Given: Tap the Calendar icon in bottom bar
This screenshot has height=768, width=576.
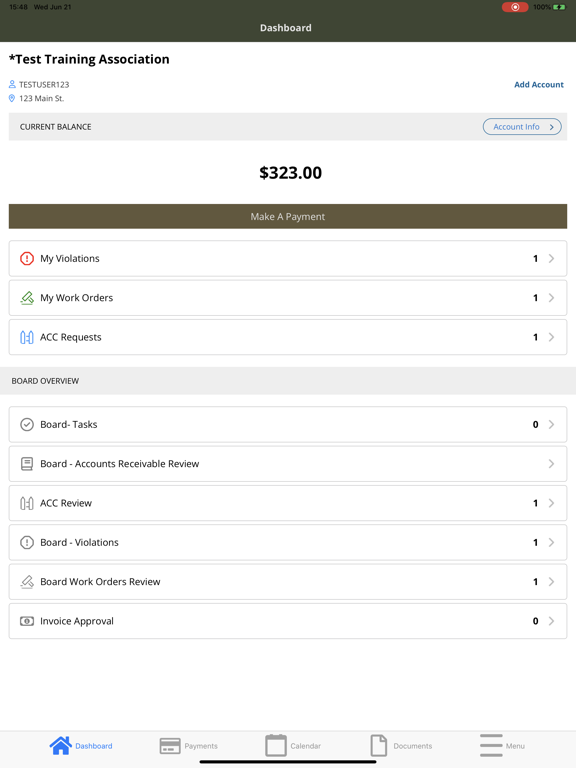Looking at the screenshot, I should click(x=276, y=745).
